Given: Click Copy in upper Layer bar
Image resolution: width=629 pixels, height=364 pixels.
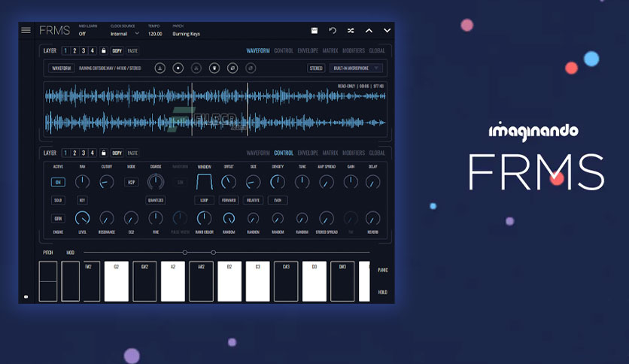Looking at the screenshot, I should (117, 50).
